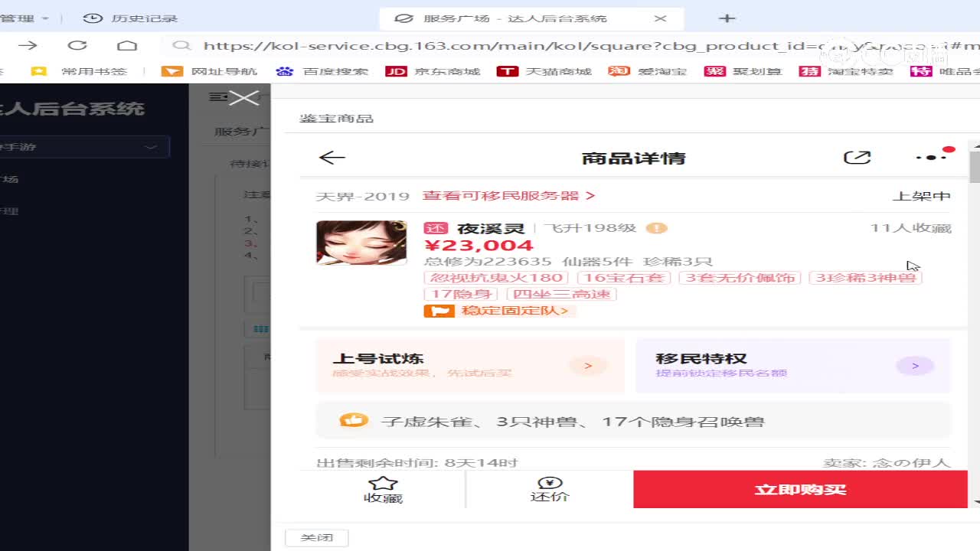The height and width of the screenshot is (551, 980).
Task: Open the 淘宝特卖 bookmark
Action: point(846,71)
